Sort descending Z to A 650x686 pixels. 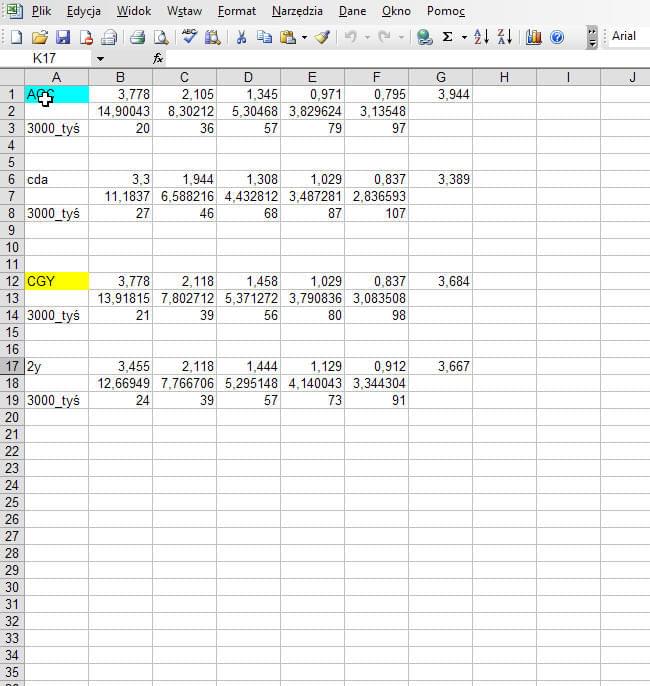click(505, 37)
